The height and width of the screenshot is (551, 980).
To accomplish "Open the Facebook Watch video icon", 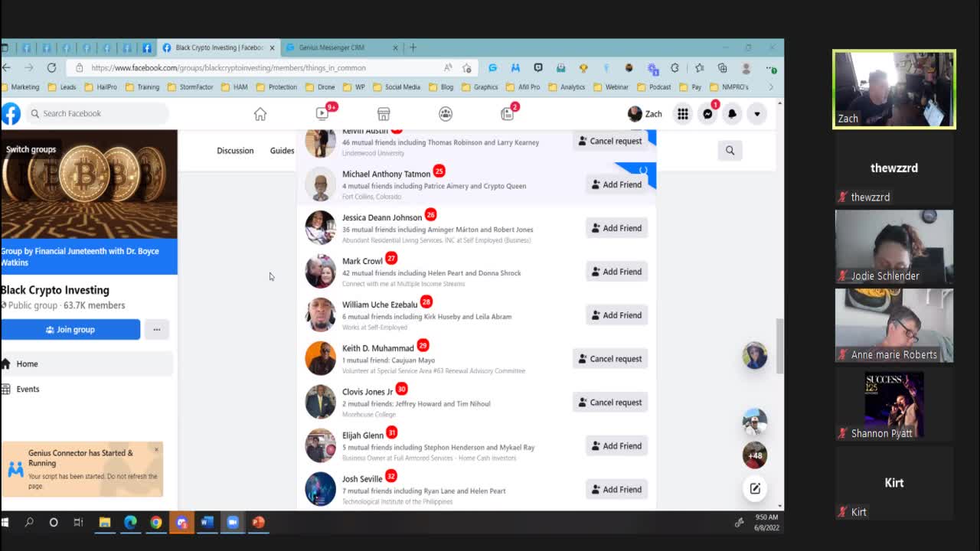I will point(322,113).
